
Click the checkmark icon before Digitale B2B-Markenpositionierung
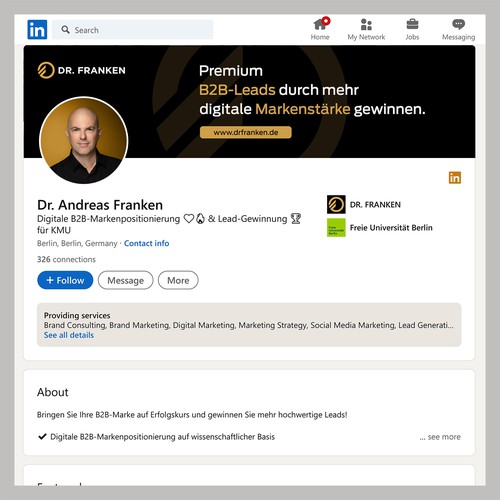(42, 436)
